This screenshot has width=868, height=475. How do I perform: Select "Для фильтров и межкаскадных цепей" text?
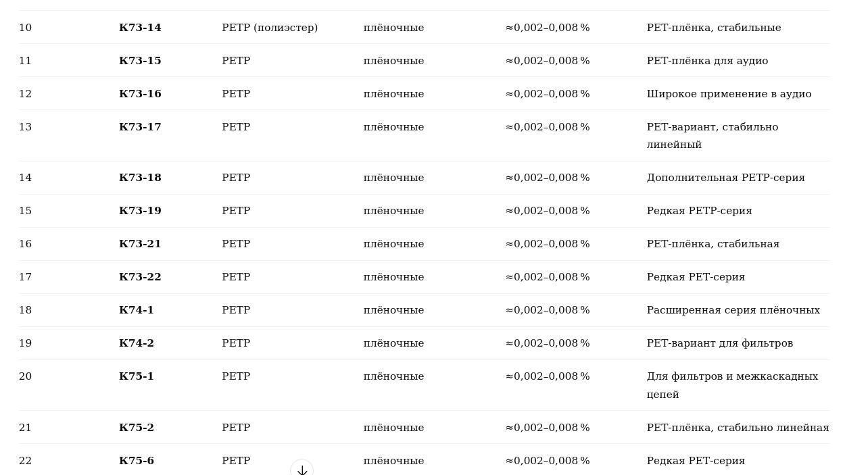coord(732,385)
